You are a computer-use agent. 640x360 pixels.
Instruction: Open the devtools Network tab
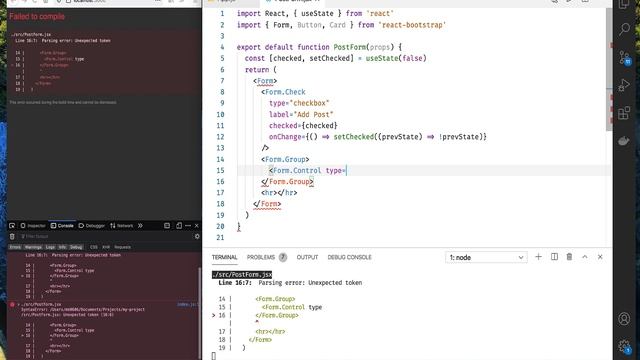coord(122,226)
